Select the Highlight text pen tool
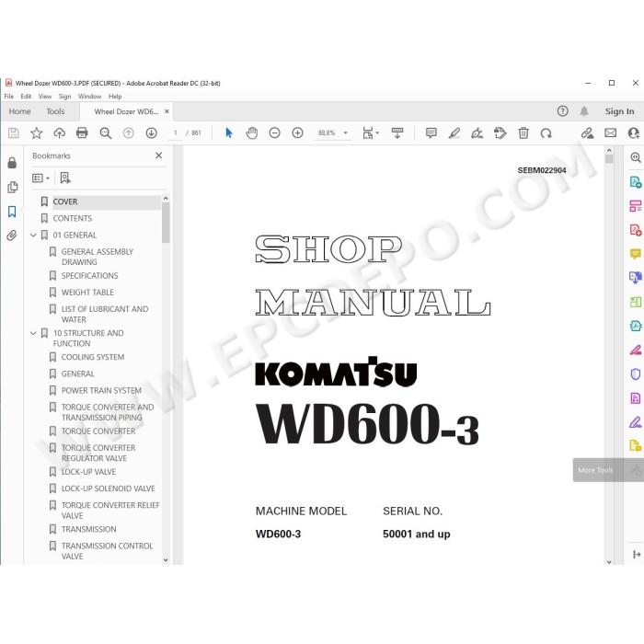The width and height of the screenshot is (644, 644). 454,133
